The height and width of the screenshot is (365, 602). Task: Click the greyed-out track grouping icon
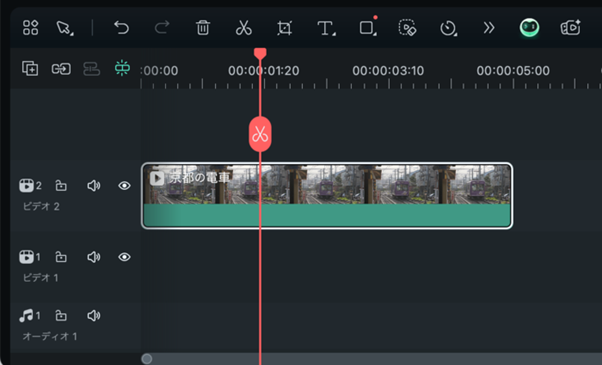point(91,69)
